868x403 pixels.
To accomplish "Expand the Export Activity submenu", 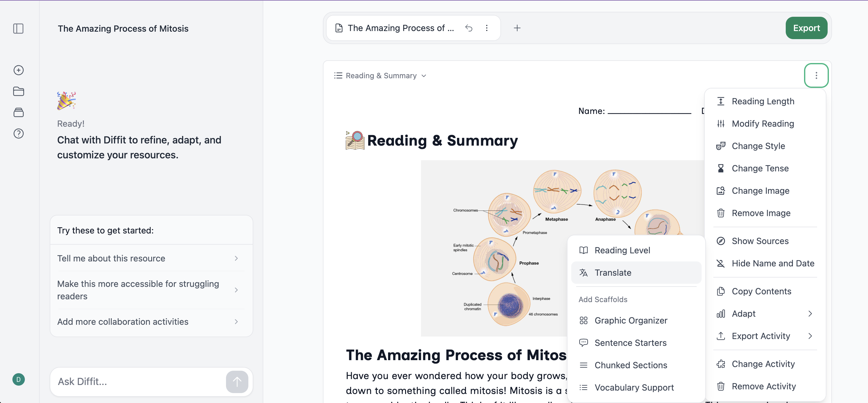I will (765, 336).
